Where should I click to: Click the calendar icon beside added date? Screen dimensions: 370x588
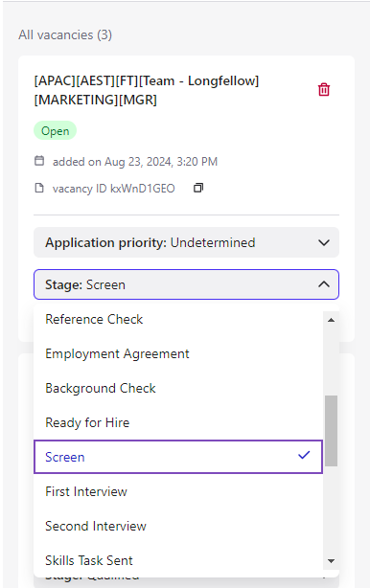click(39, 161)
